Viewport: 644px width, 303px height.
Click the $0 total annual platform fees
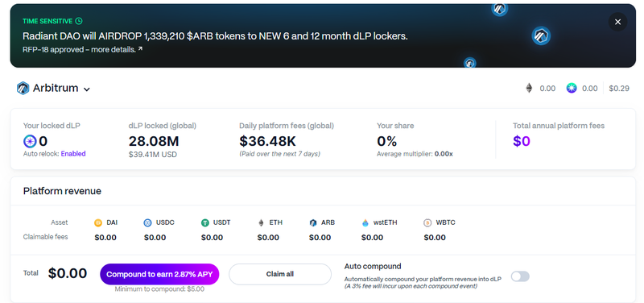pos(522,142)
